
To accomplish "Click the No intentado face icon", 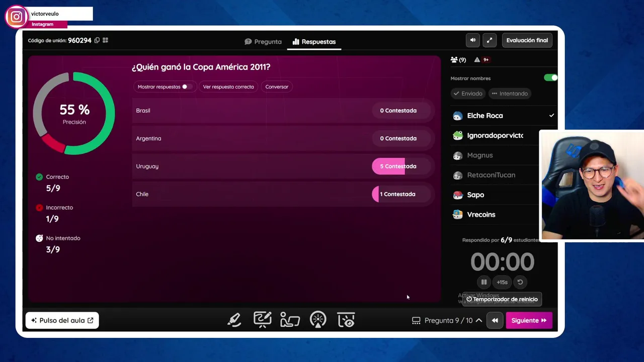I will (39, 238).
